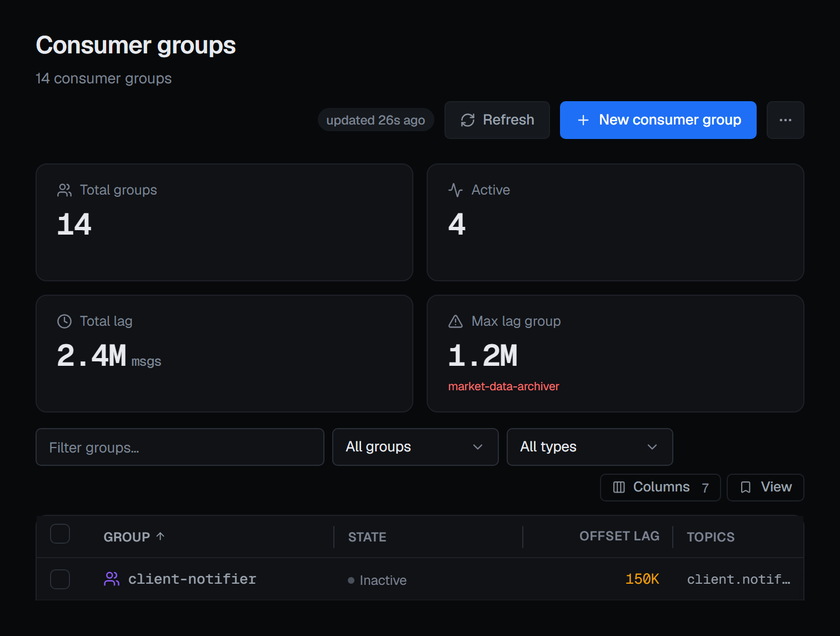The width and height of the screenshot is (840, 636).
Task: Click the 150K offset lag value
Action: pyautogui.click(x=642, y=579)
